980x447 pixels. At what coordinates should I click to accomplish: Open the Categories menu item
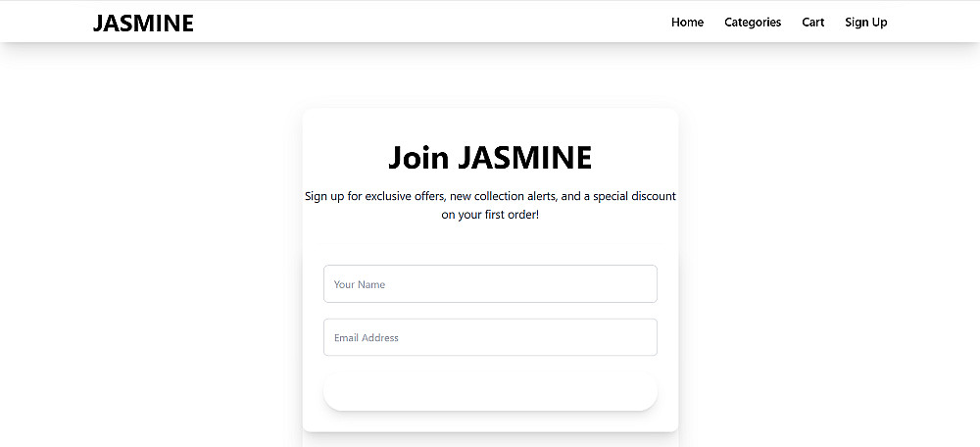[x=753, y=23]
